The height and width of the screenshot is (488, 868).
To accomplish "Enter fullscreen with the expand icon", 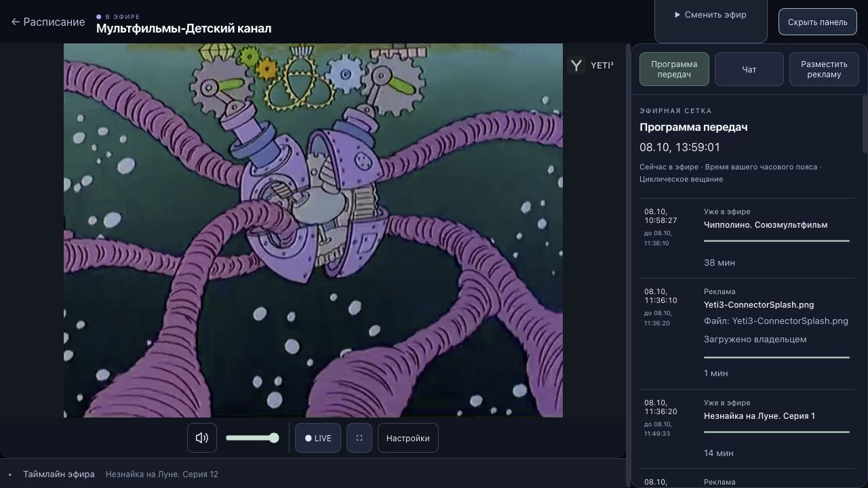I will click(359, 438).
